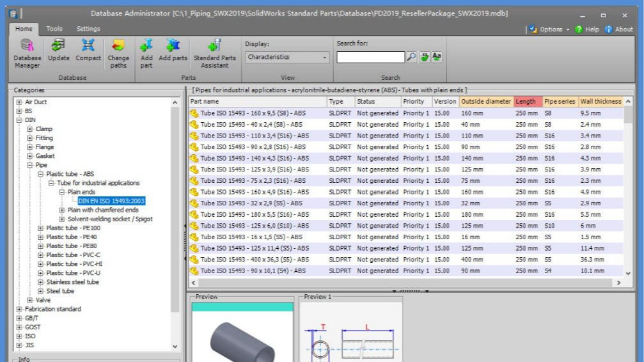
Task: Select row Tube ISO 15493 - 125 x 11,4 (S5) - ABS
Action: point(406,248)
